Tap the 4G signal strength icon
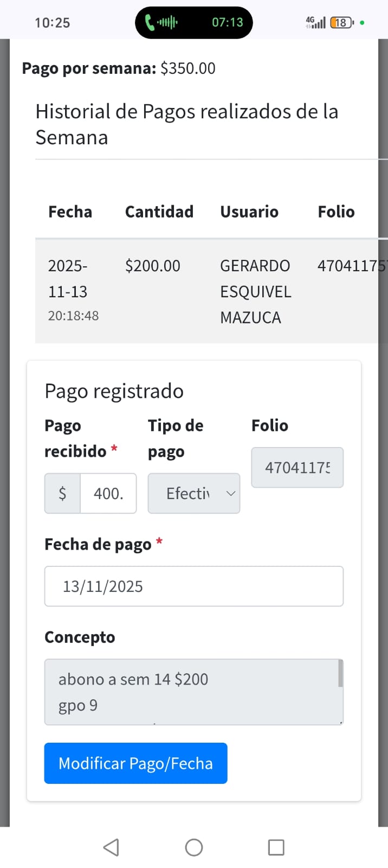This screenshot has height=868, width=388. (x=316, y=22)
